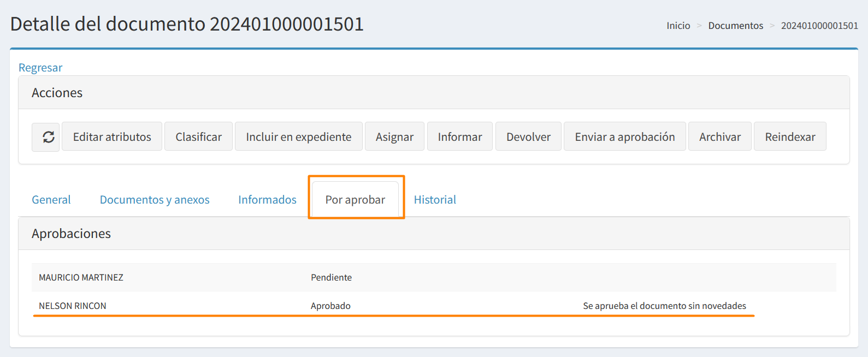The height and width of the screenshot is (357, 868).
Task: Choose Incluir en expediente
Action: pos(299,136)
